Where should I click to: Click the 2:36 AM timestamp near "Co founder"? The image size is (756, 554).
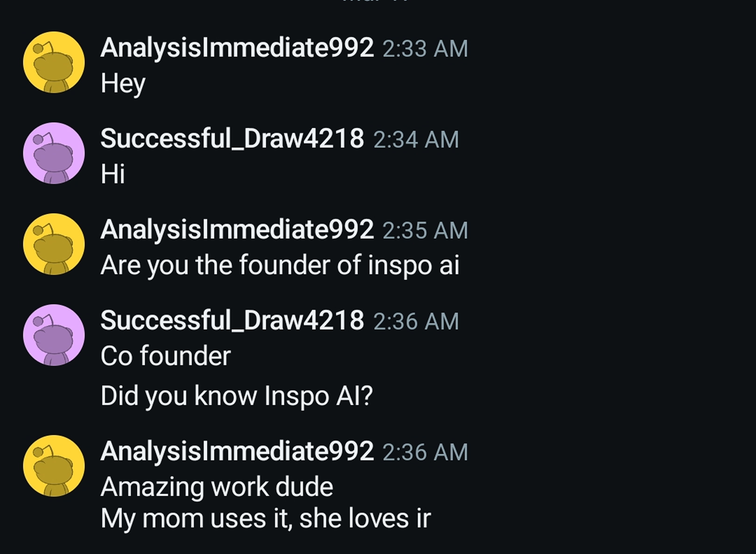coord(416,320)
